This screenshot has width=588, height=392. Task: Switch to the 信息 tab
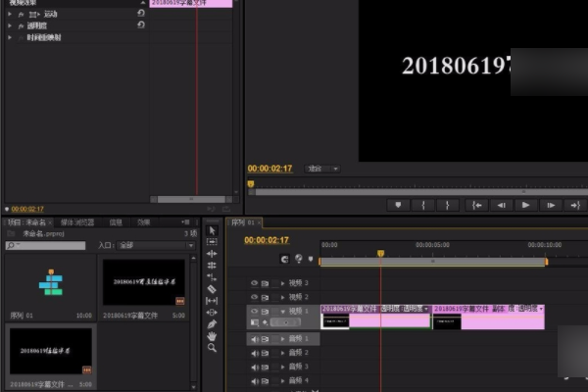tap(116, 222)
